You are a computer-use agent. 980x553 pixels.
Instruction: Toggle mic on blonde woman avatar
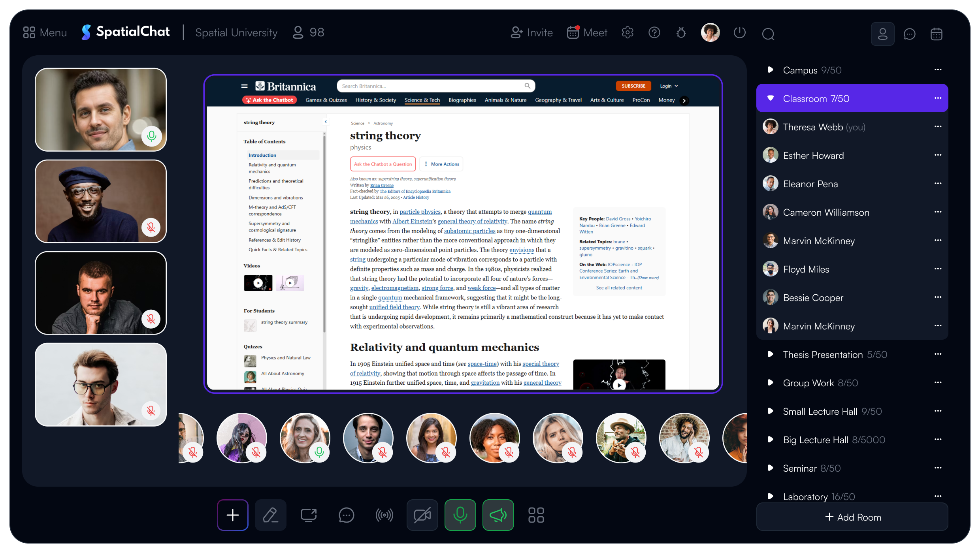319,452
